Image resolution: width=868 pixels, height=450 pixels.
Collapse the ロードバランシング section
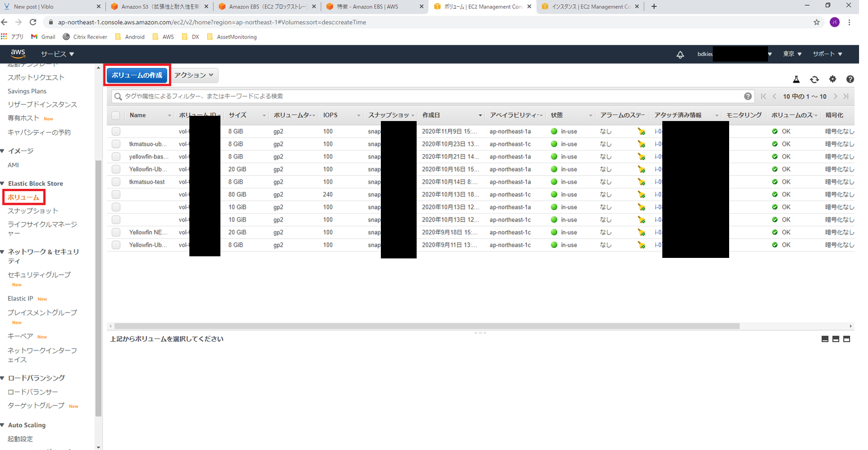click(x=3, y=378)
